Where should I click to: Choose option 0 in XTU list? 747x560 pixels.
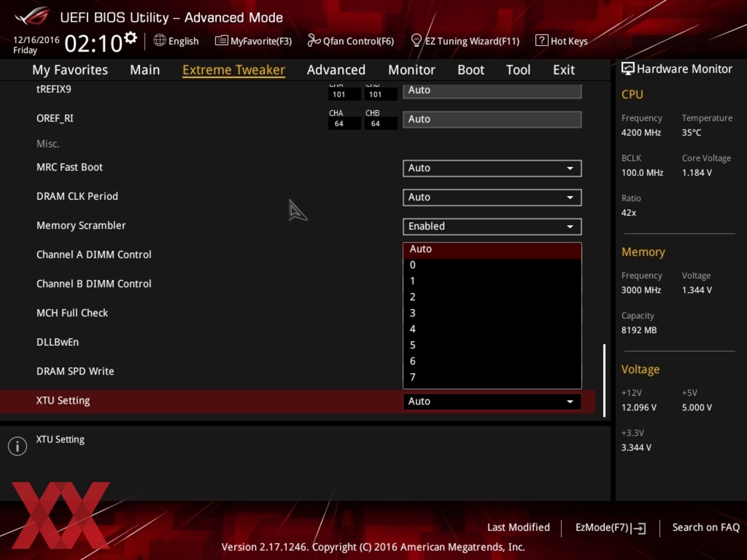[x=492, y=265]
